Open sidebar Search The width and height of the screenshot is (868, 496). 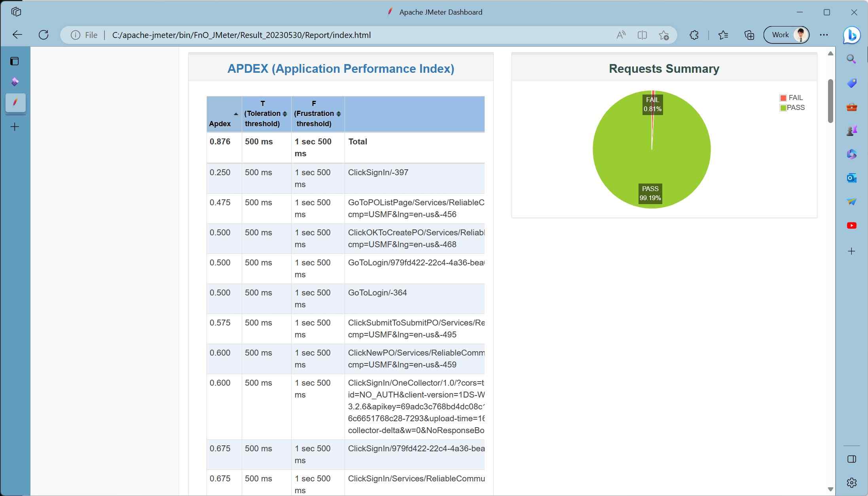851,59
